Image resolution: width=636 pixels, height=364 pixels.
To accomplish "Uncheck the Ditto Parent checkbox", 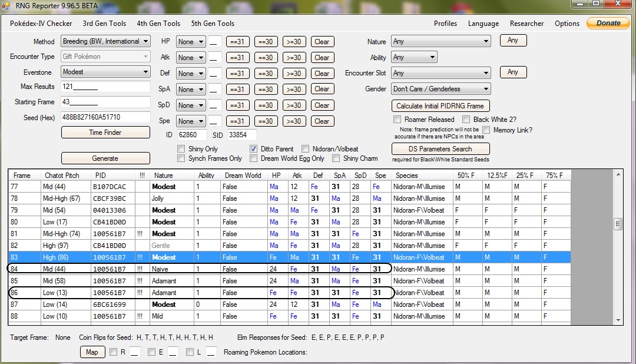I will [254, 149].
